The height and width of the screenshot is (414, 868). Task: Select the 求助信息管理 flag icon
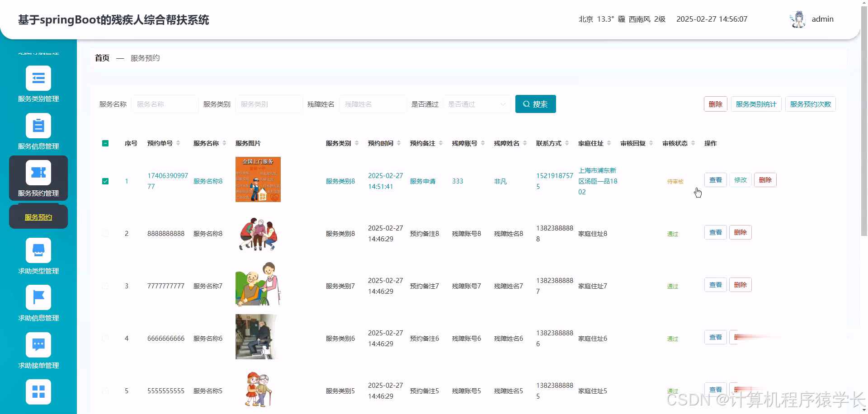click(x=38, y=297)
